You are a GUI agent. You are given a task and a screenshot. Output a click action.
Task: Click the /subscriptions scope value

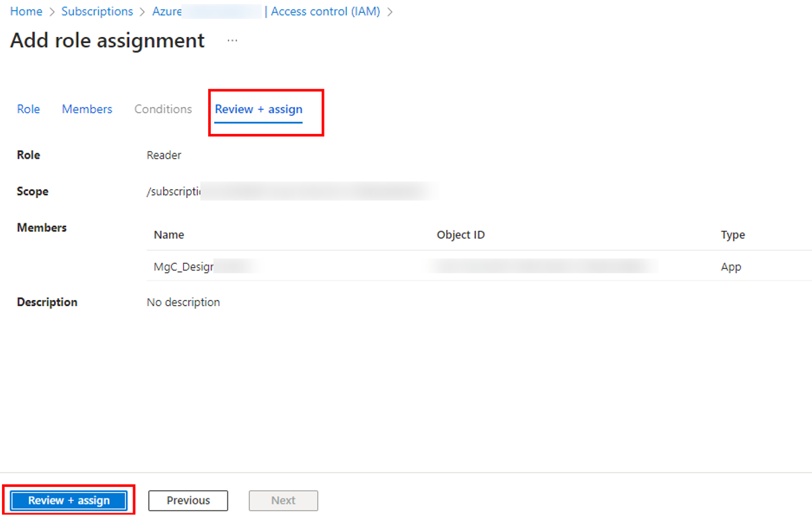[174, 192]
